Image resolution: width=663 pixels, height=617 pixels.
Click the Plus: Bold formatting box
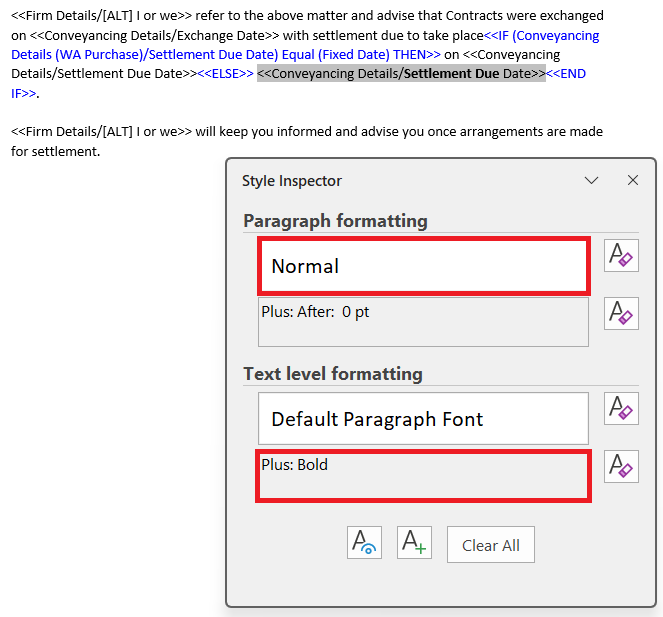[x=423, y=476]
